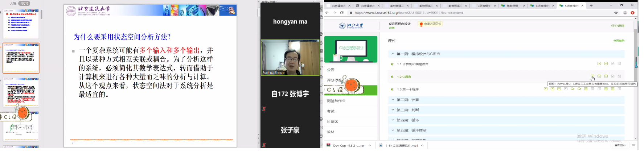Select slide 4 thumbnail in panel
This screenshot has height=154, width=644.
pyautogui.click(x=21, y=92)
